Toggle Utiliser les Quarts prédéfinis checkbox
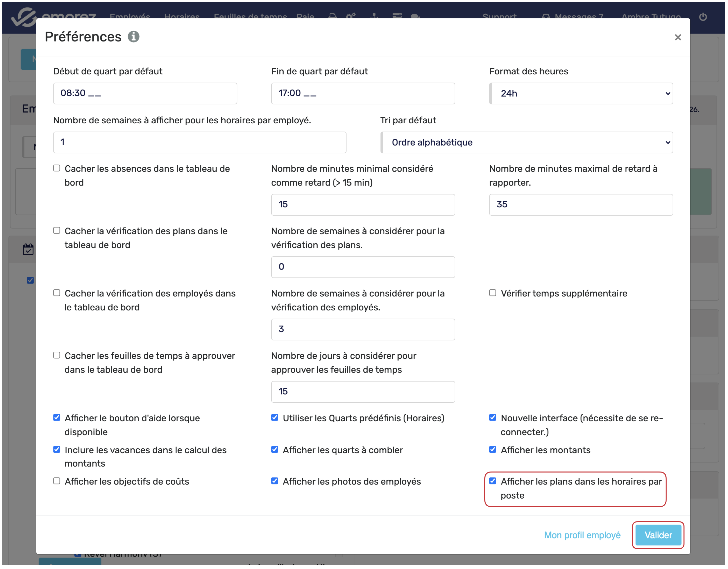The width and height of the screenshot is (728, 569). (x=274, y=418)
